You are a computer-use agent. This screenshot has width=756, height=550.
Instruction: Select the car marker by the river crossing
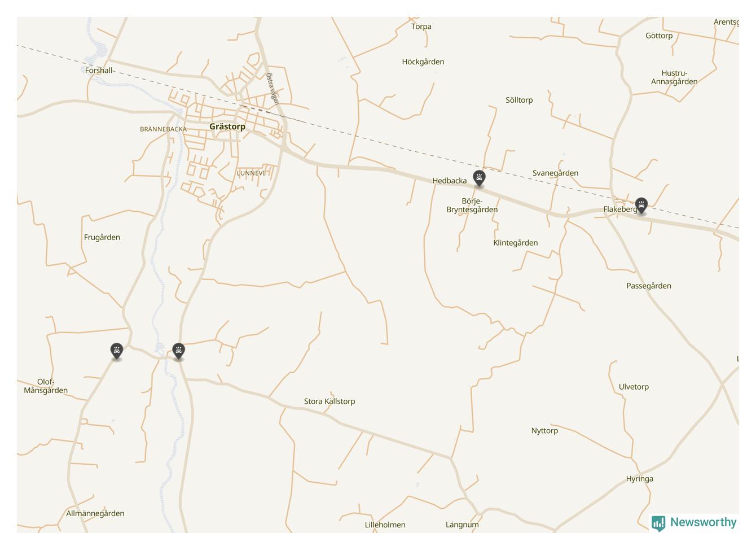pyautogui.click(x=178, y=351)
